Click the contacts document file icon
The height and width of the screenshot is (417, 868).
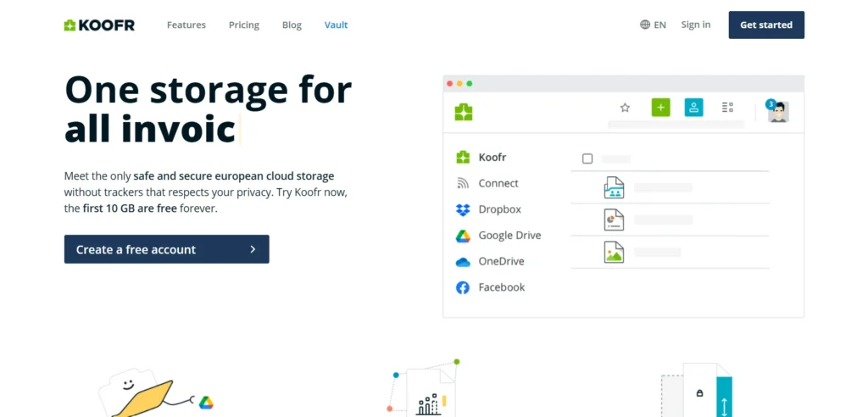pyautogui.click(x=614, y=187)
